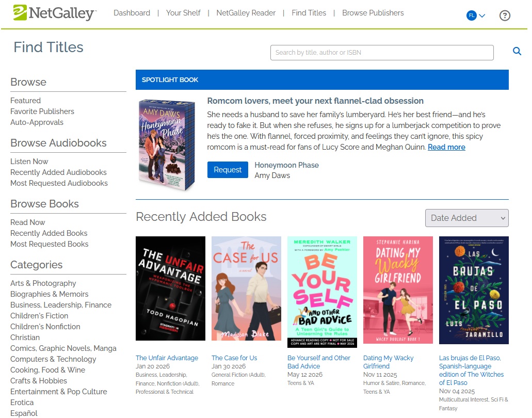The width and height of the screenshot is (532, 418).
Task: Click the magnifying glass search icon
Action: [517, 51]
